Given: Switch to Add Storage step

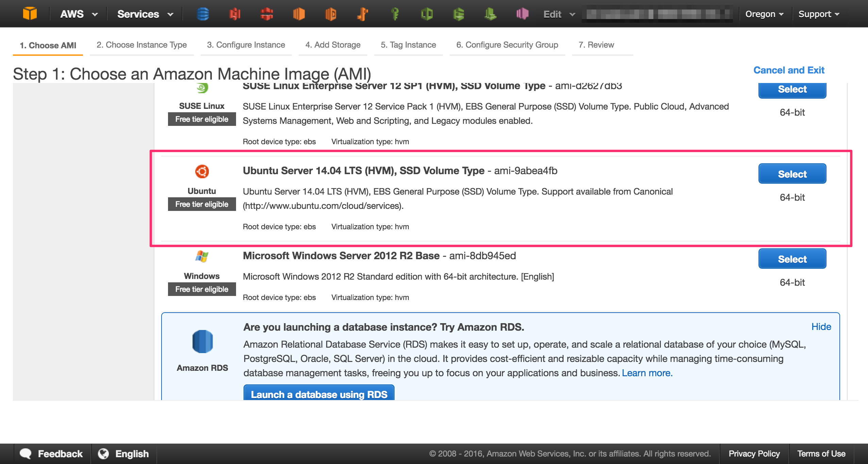Looking at the screenshot, I should [x=333, y=45].
